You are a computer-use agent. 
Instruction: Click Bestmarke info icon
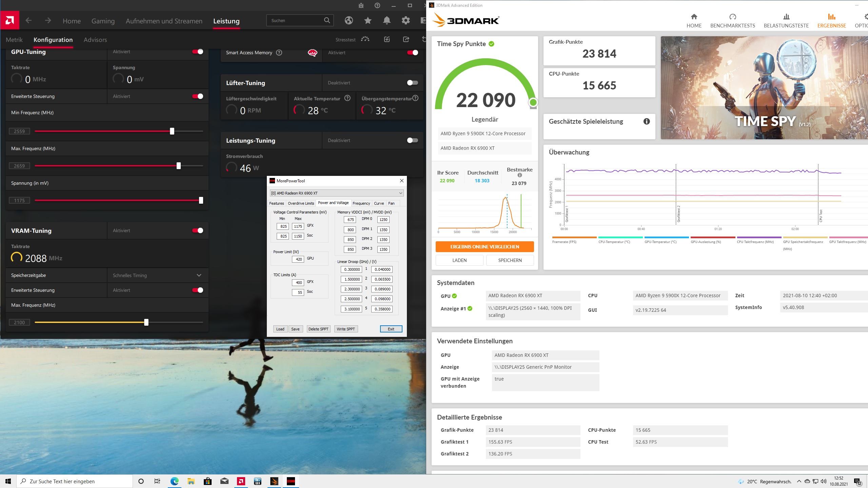pos(519,175)
